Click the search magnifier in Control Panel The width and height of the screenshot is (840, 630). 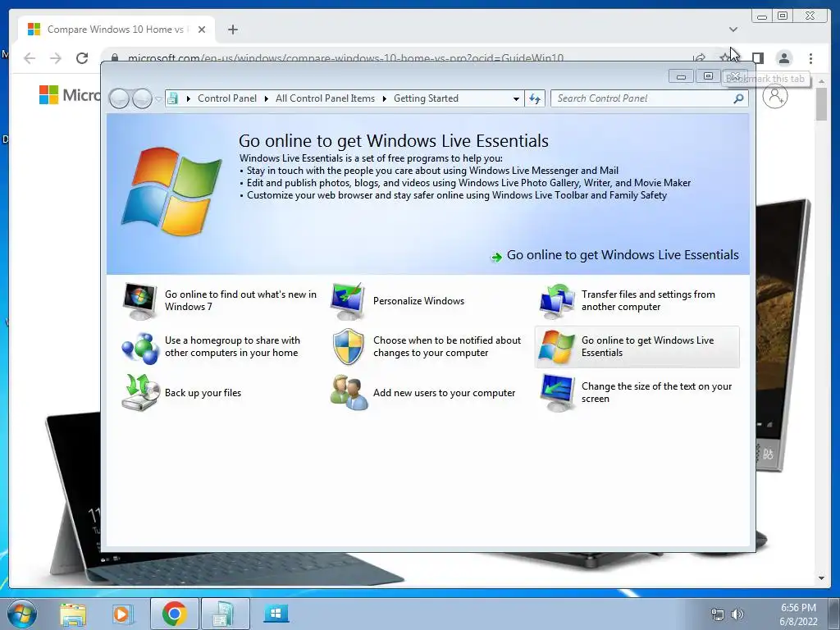pyautogui.click(x=738, y=98)
